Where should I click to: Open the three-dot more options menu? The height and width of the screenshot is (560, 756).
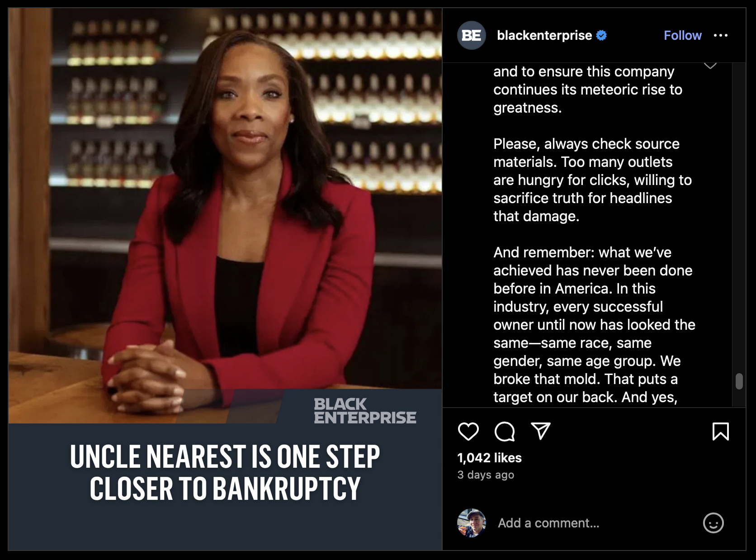click(x=721, y=35)
